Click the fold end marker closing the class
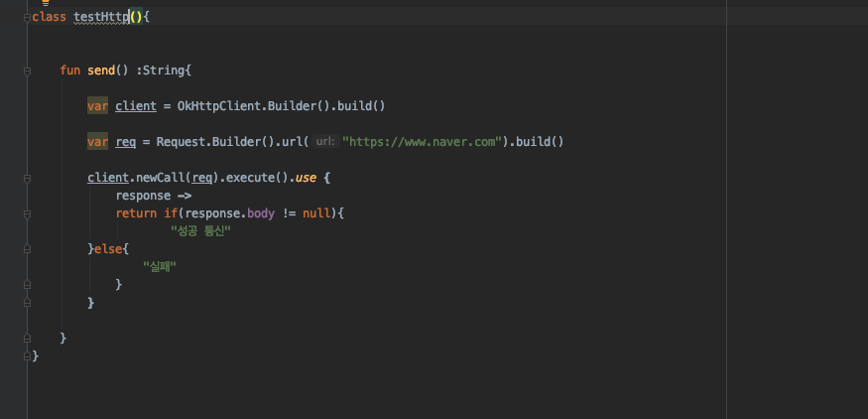Image resolution: width=868 pixels, height=419 pixels. pos(27,356)
